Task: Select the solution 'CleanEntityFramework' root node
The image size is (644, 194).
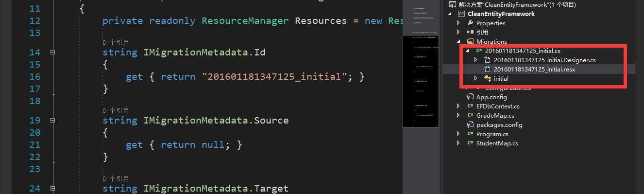Action: 517,4
